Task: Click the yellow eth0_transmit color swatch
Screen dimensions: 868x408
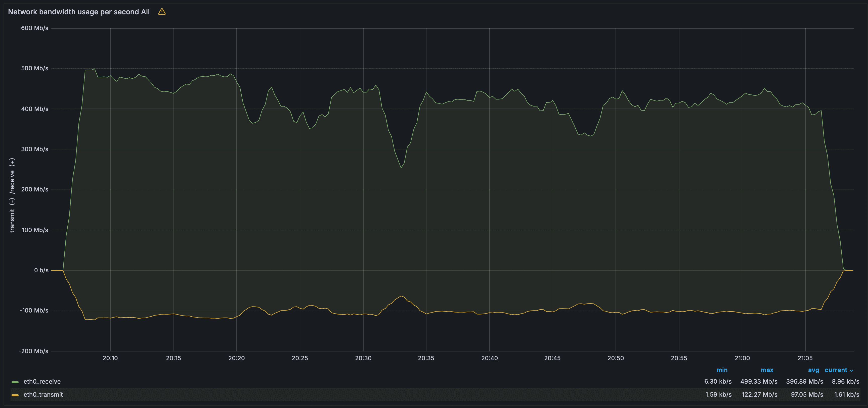Action: pos(15,395)
